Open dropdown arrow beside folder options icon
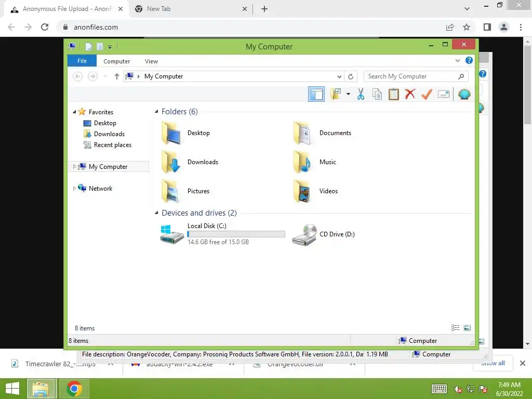Image resolution: width=532 pixels, height=399 pixels. [x=348, y=94]
